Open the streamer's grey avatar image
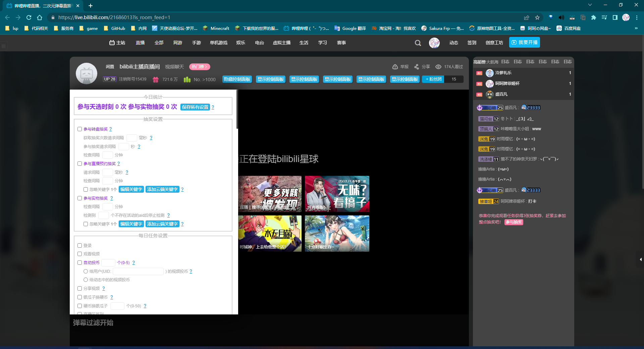This screenshot has width=644, height=349. click(x=87, y=73)
